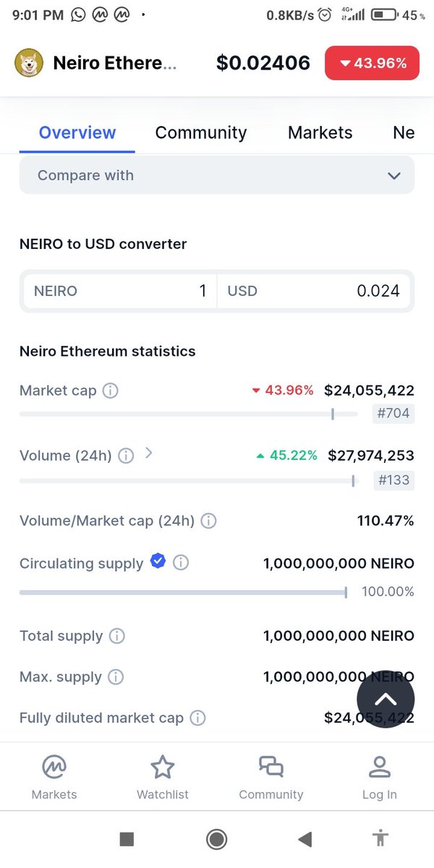Tap the Max. supply info icon

point(115,677)
